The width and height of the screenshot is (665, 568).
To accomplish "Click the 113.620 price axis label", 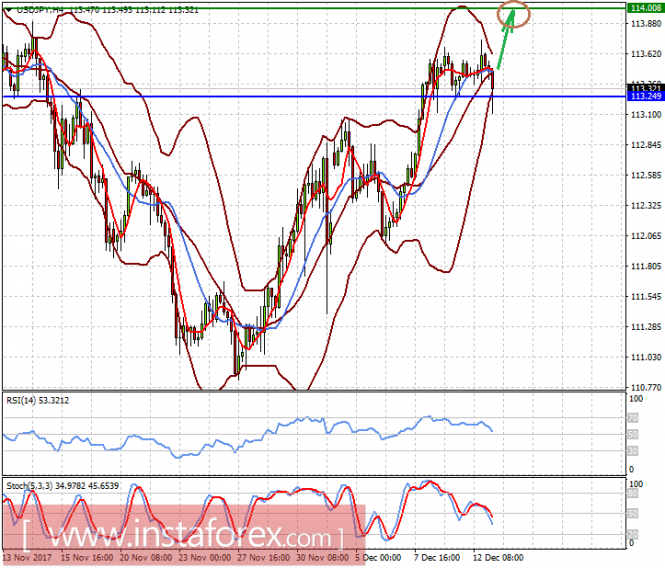I will (646, 54).
